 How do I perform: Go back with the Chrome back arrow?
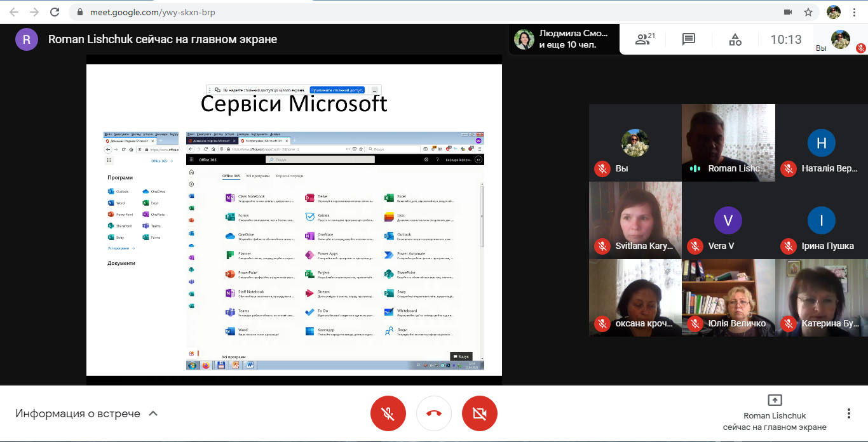[14, 12]
